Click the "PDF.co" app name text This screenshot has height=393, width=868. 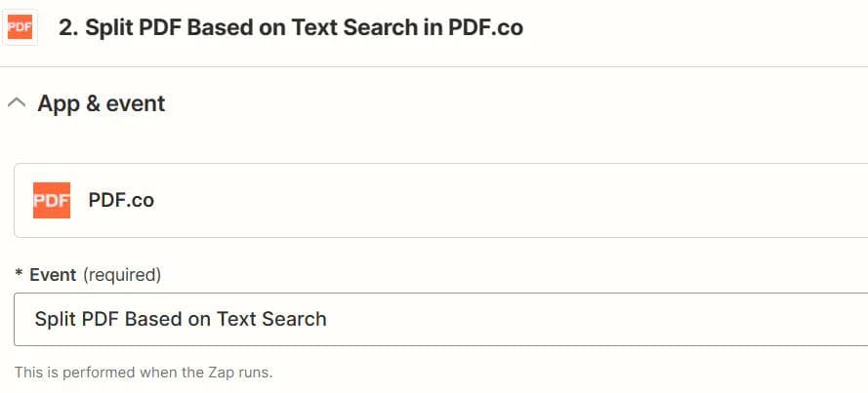121,200
